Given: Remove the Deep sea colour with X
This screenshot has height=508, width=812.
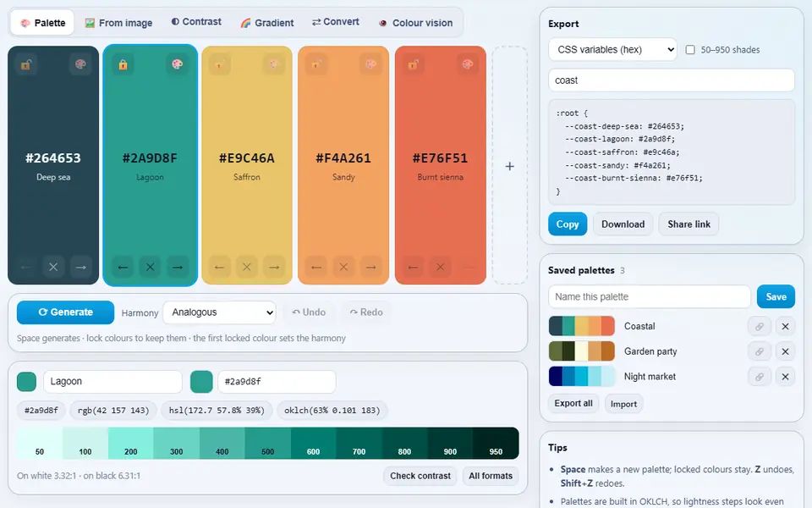Looking at the screenshot, I should tap(53, 267).
